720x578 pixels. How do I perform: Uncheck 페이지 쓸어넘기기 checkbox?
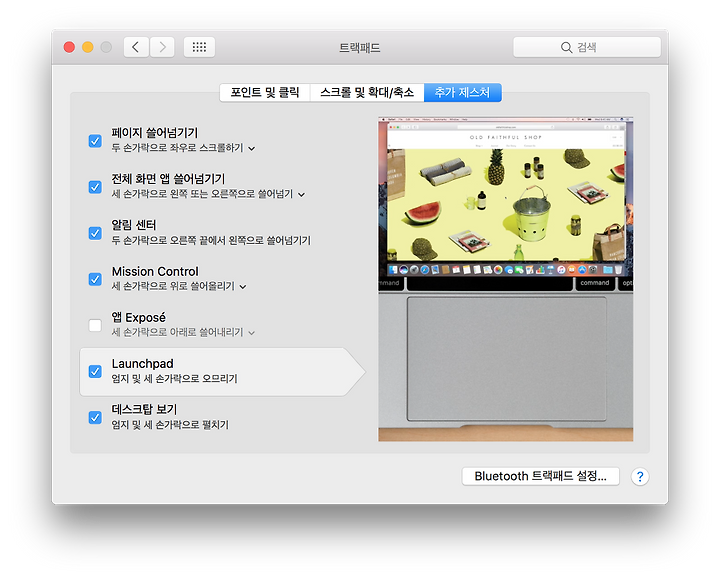[95, 141]
